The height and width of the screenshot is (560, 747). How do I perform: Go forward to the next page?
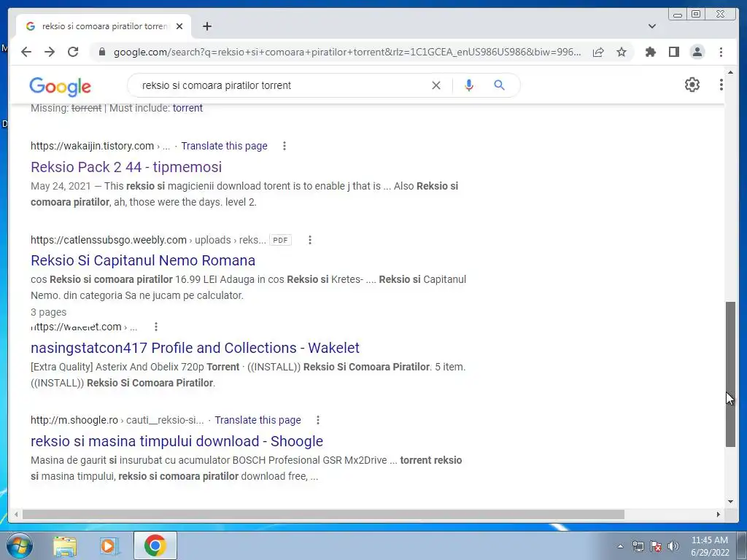(x=50, y=52)
